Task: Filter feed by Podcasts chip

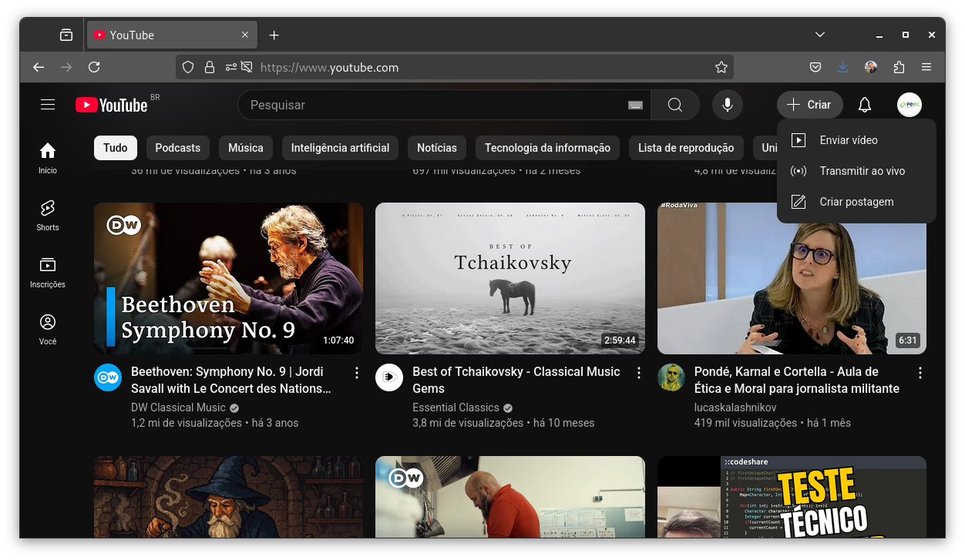Action: (177, 148)
